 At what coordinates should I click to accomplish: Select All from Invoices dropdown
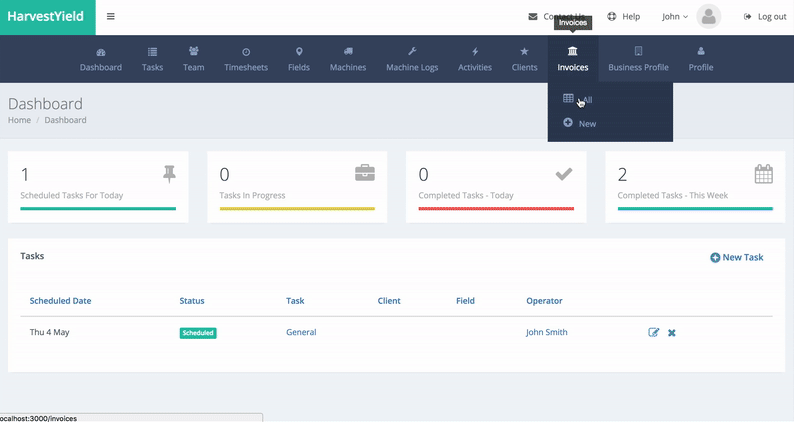click(x=586, y=100)
